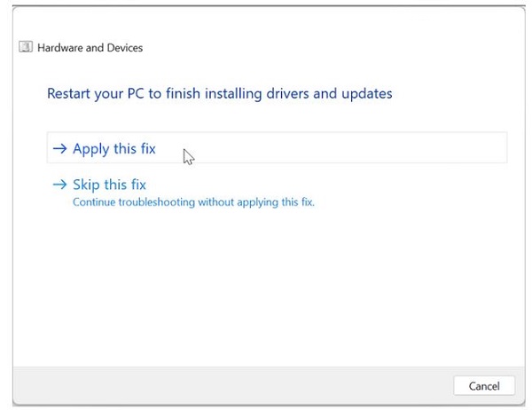Click the word Apply in the first option
Screen dimensions: 532x410
91,149
